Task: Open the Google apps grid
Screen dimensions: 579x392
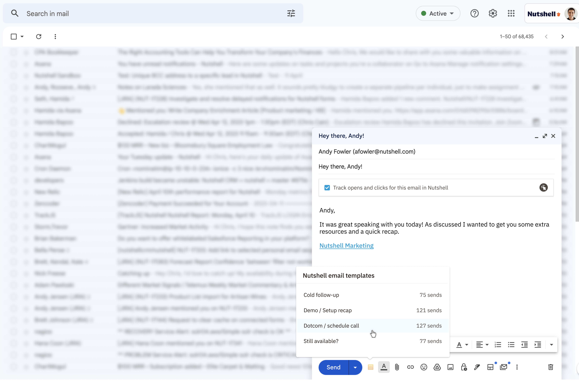Action: point(511,13)
